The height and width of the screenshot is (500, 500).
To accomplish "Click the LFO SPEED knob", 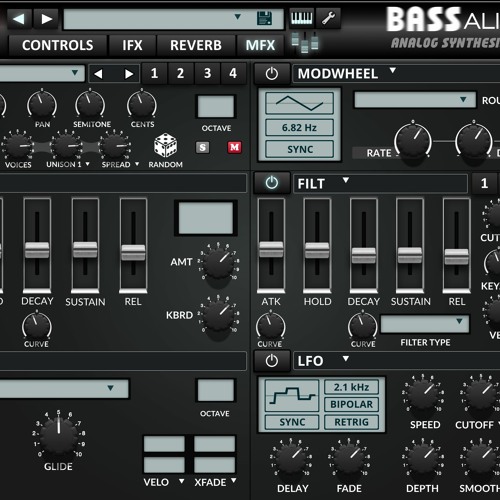I will click(423, 395).
